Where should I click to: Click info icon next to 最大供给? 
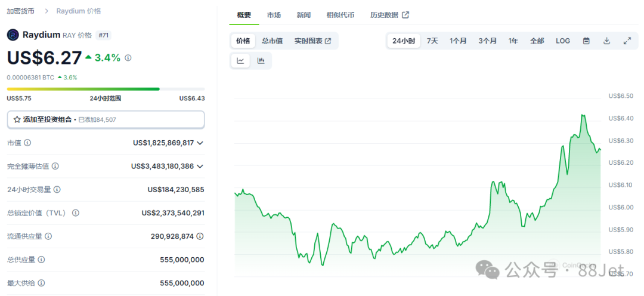41,283
